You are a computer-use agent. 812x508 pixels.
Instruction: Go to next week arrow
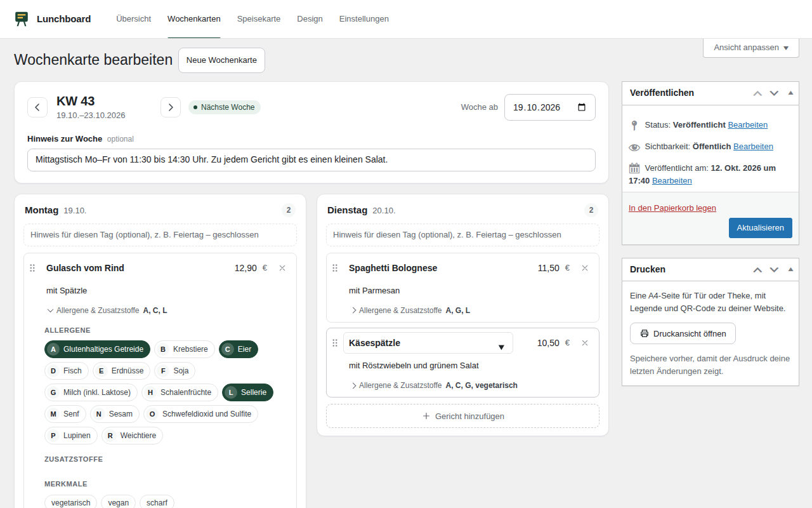pos(171,107)
